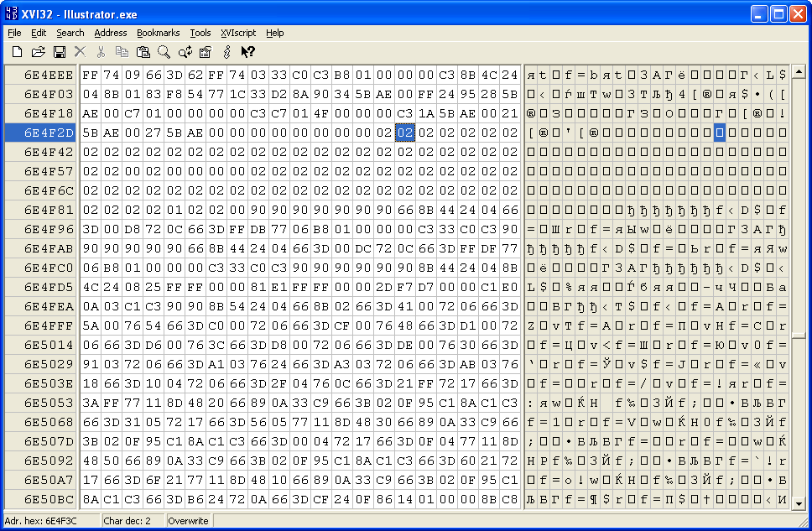Select address row 6E4EEE
Screen dimensions: 812x531
pos(40,75)
